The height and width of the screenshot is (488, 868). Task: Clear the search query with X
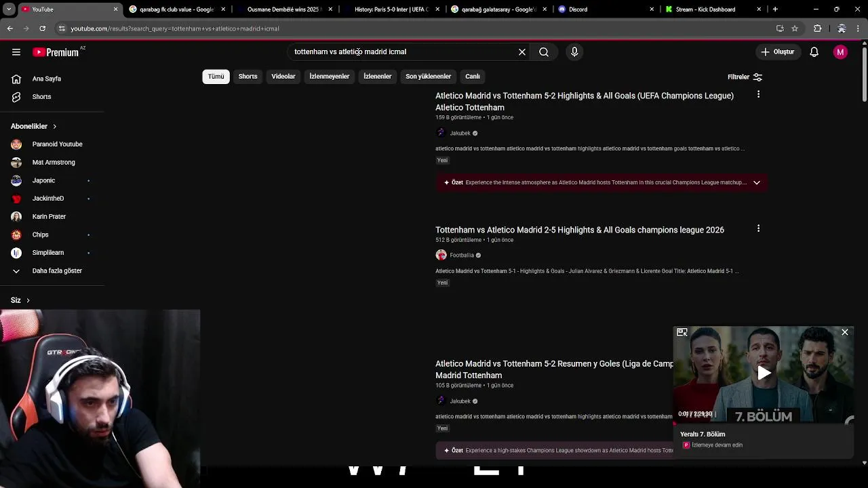522,52
